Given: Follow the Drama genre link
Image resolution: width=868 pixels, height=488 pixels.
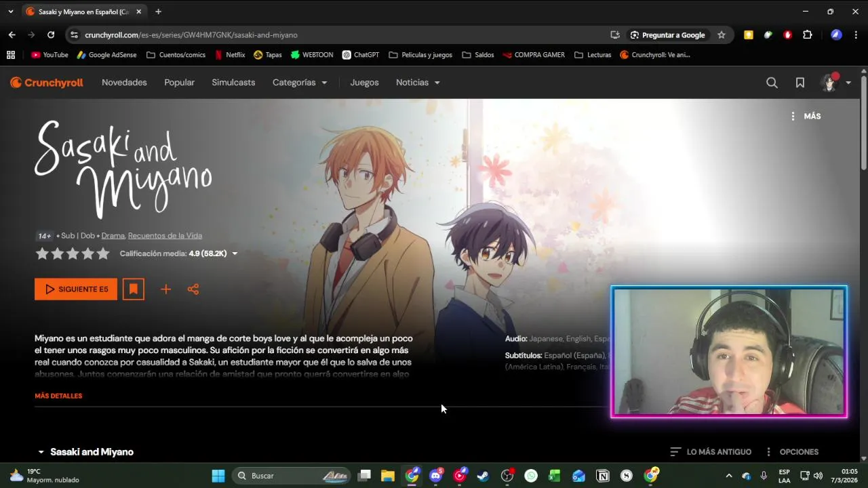Looking at the screenshot, I should pyautogui.click(x=113, y=236).
